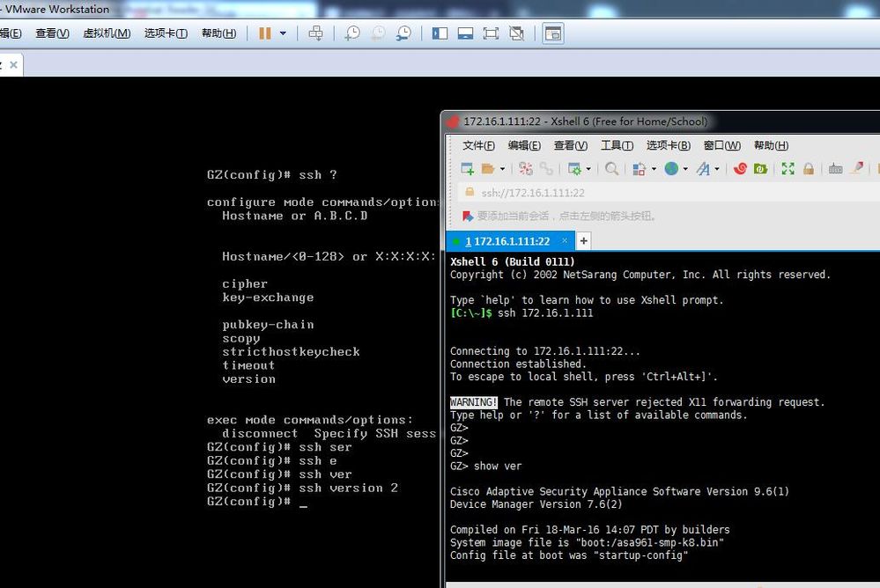The width and height of the screenshot is (880, 588).
Task: Click VMware console view icon
Action: [553, 33]
